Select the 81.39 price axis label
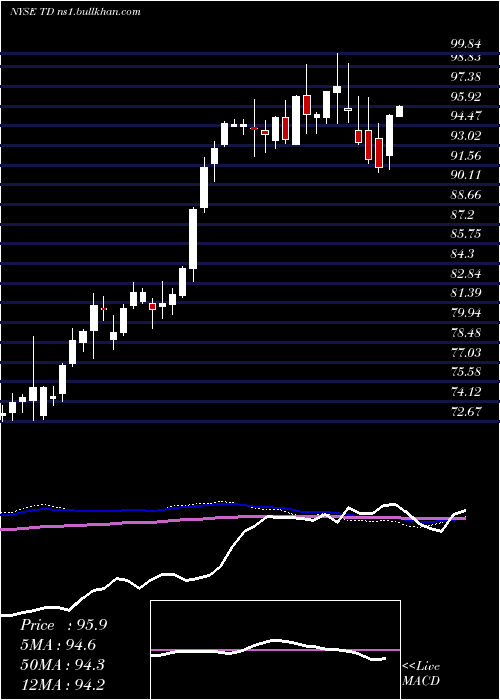 (x=466, y=293)
